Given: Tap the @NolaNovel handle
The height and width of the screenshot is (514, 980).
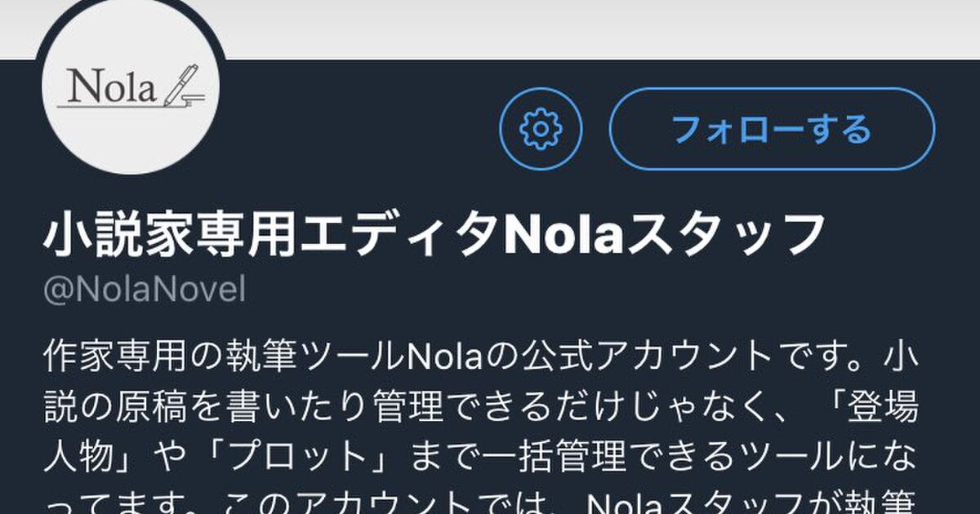Looking at the screenshot, I should (143, 290).
